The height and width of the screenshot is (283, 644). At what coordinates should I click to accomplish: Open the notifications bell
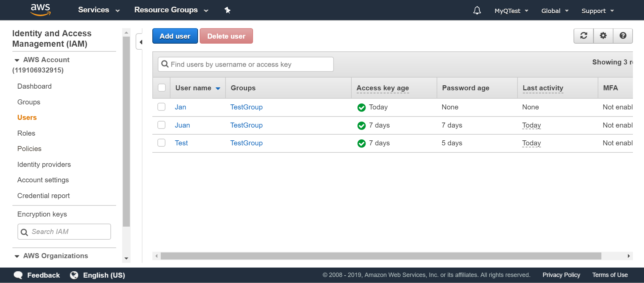[477, 11]
